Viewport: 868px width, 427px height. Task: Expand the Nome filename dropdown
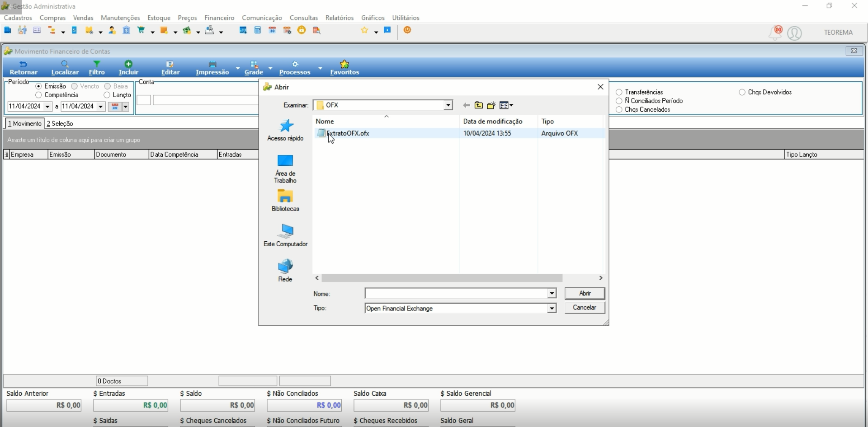click(x=552, y=294)
